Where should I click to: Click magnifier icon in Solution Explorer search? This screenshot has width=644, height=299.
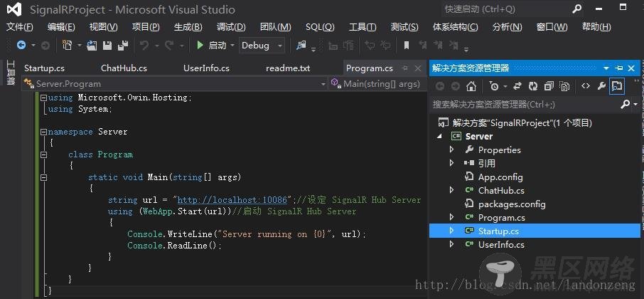coord(625,105)
